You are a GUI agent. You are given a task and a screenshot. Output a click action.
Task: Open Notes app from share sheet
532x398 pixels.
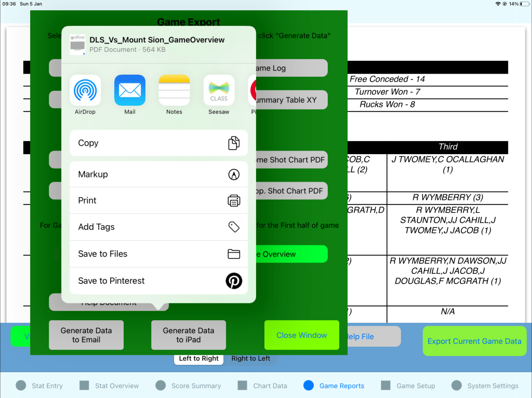174,91
